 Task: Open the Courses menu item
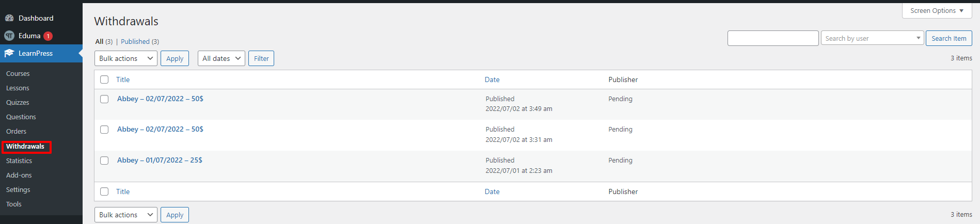coord(18,74)
